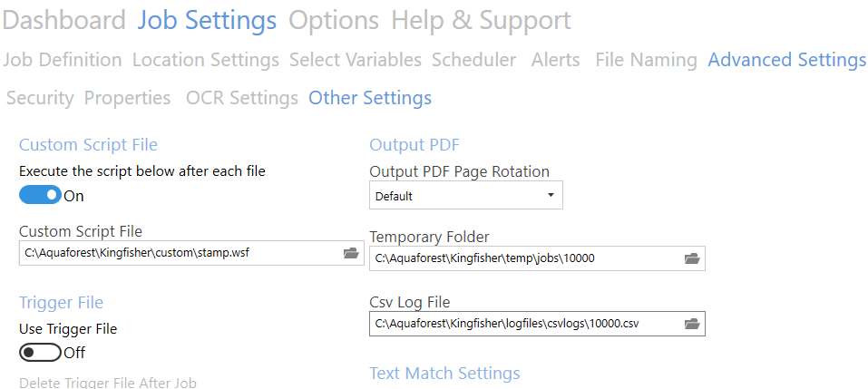Turn off execute script after each file
Screen dimensions: 868x389
click(x=41, y=195)
